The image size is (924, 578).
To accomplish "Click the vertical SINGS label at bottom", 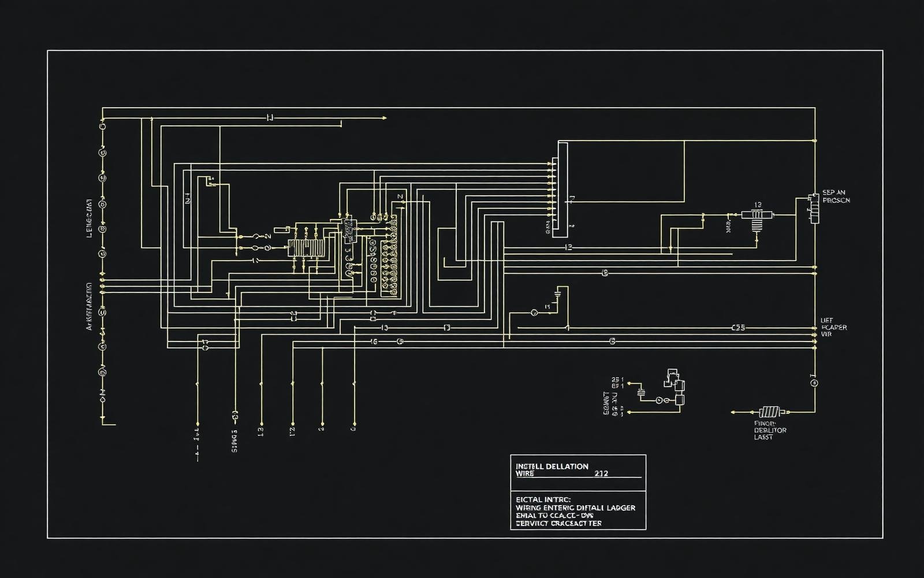I will (x=234, y=440).
